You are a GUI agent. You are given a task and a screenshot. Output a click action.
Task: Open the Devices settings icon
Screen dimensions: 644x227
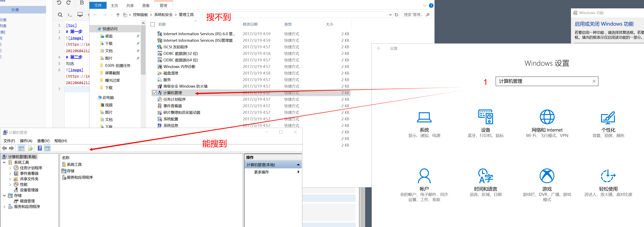point(485,117)
